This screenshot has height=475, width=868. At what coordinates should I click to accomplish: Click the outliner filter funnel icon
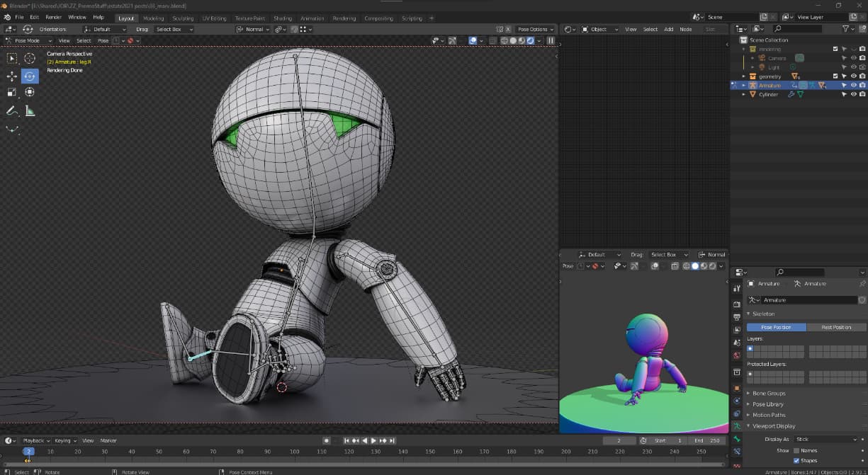click(x=846, y=29)
